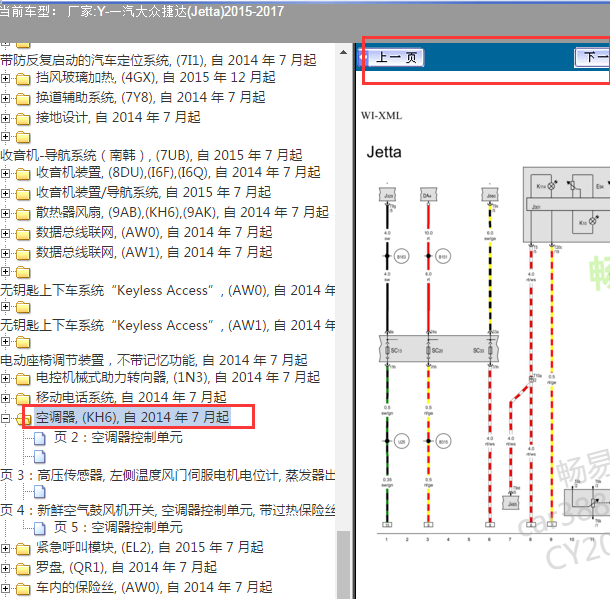Click folder icon of 数据总线联网 (AW0)
Viewport: 610px width, 599px height.
click(23, 234)
